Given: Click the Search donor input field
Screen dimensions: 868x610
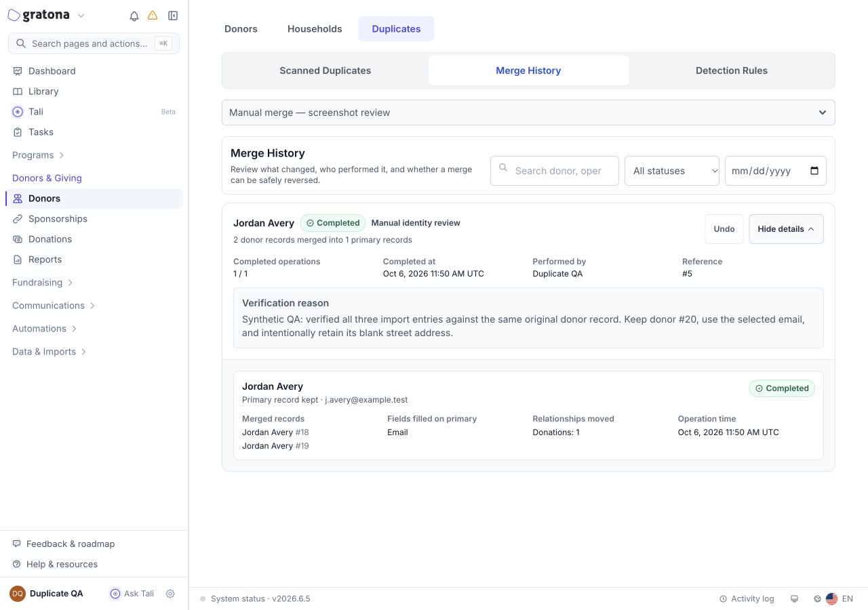Looking at the screenshot, I should point(555,171).
